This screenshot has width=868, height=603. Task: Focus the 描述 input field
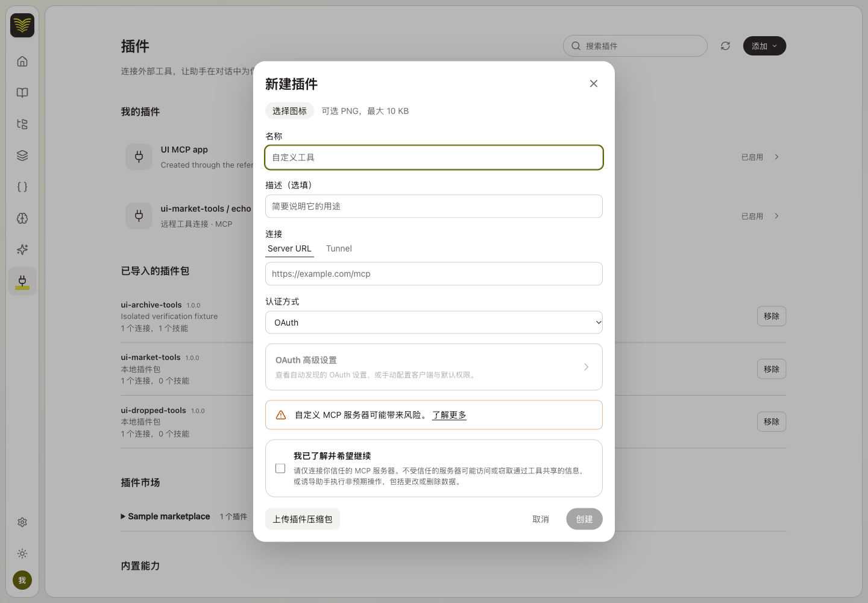[x=434, y=206]
